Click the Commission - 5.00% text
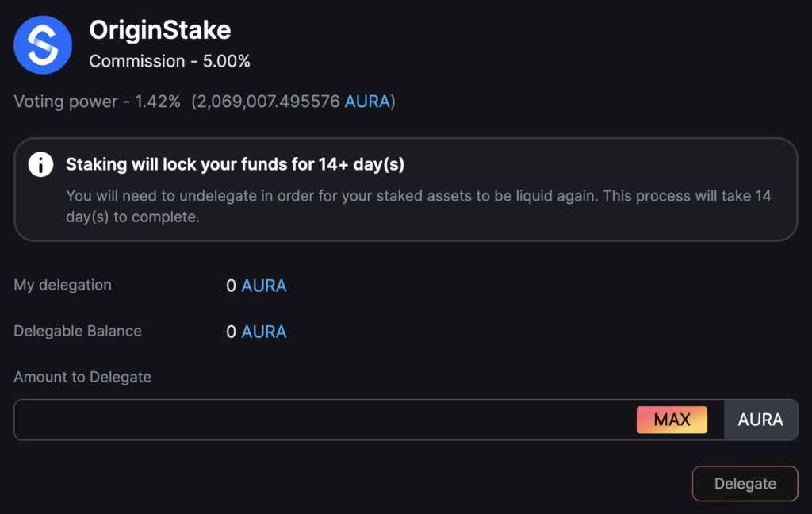812x514 pixels. click(x=170, y=61)
